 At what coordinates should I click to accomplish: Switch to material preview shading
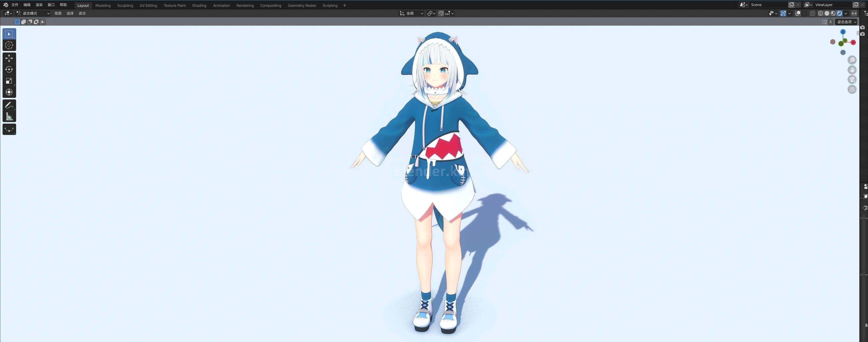coord(833,13)
